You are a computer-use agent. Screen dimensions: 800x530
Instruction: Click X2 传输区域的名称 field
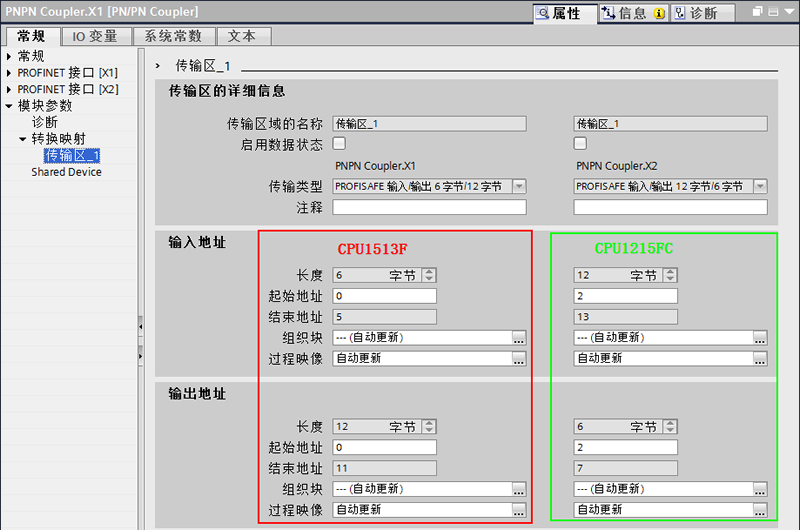tap(670, 124)
